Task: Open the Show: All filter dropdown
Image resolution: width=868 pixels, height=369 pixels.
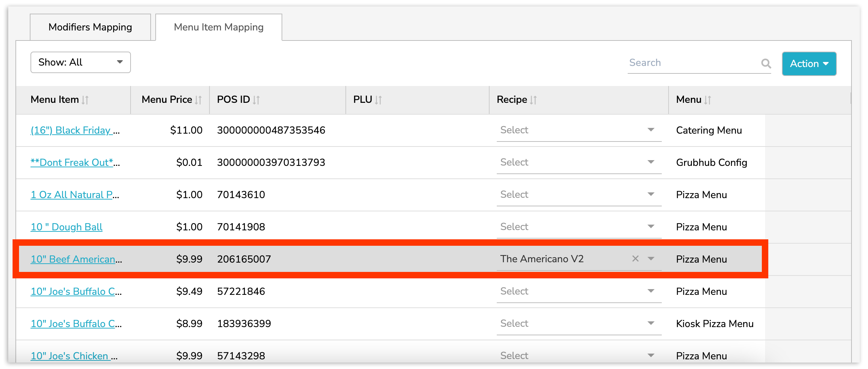Action: (81, 62)
